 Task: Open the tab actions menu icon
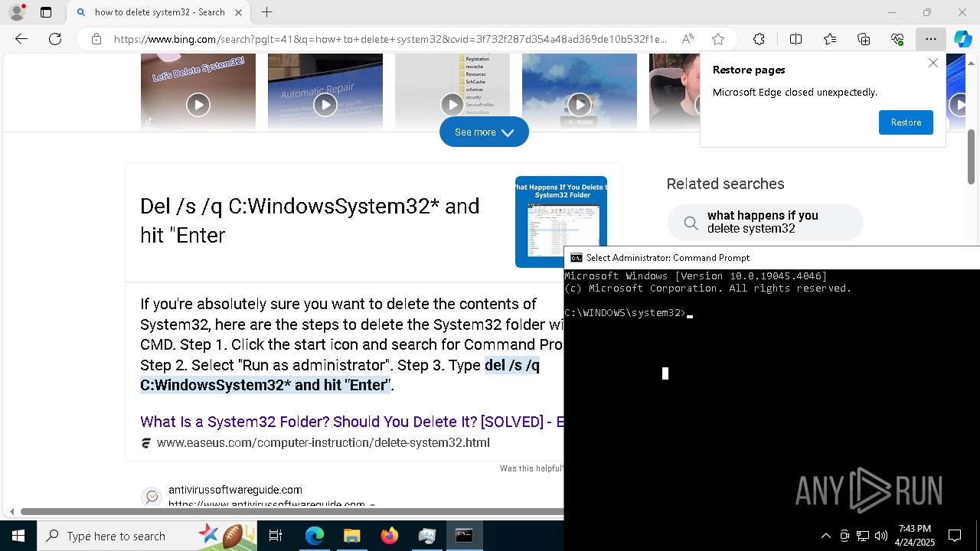(x=46, y=12)
